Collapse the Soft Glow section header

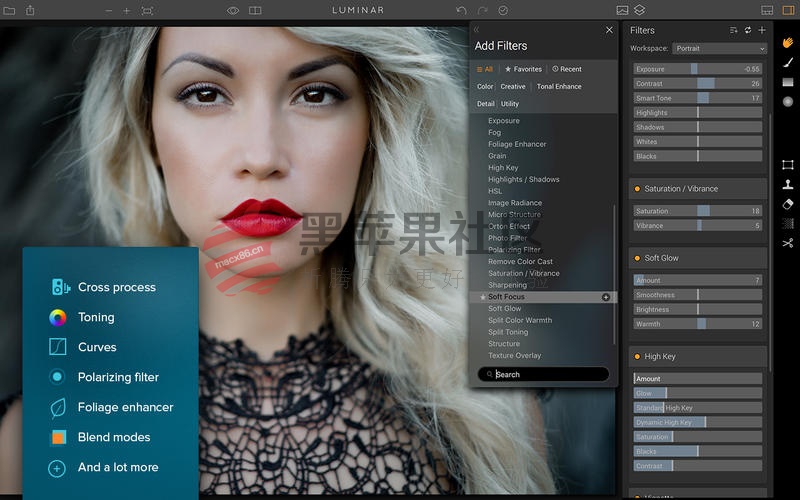pos(697,258)
